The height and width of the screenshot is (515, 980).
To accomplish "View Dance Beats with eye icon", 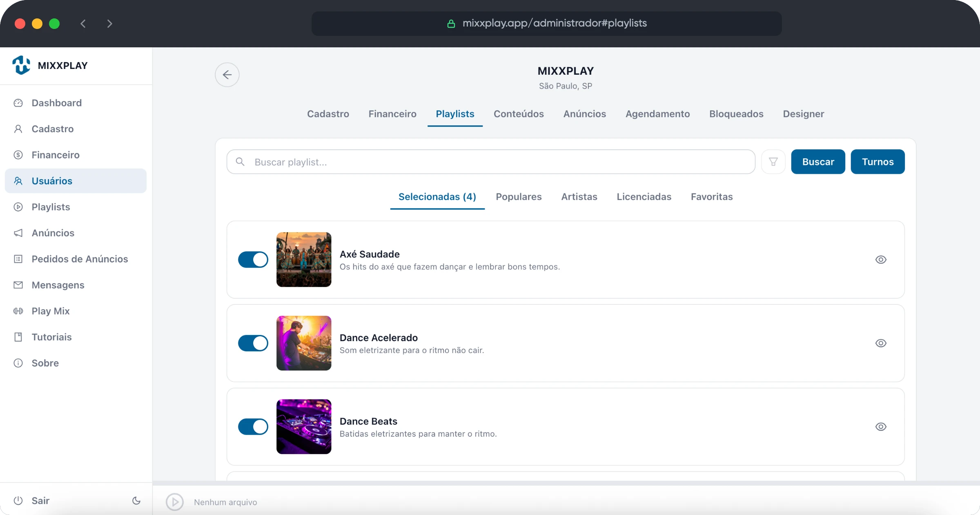I will pyautogui.click(x=881, y=427).
